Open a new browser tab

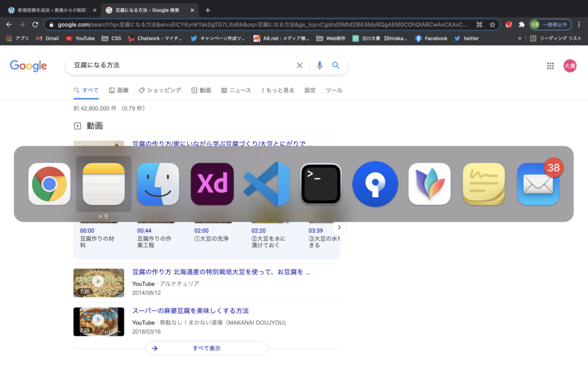[x=208, y=10]
